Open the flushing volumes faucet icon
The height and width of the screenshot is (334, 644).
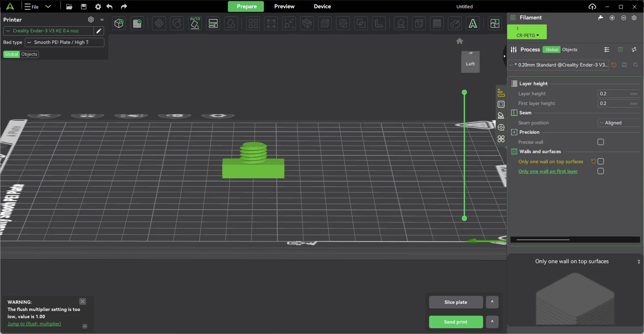(600, 18)
